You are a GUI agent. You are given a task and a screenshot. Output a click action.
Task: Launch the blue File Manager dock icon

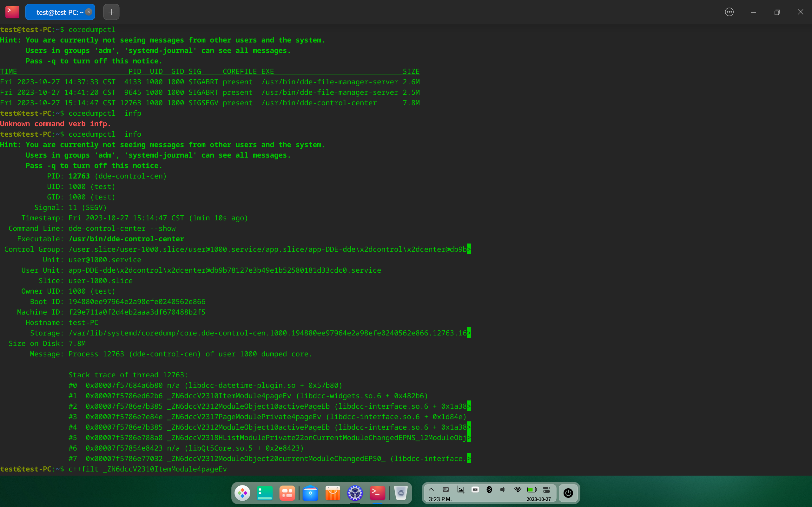pyautogui.click(x=310, y=493)
